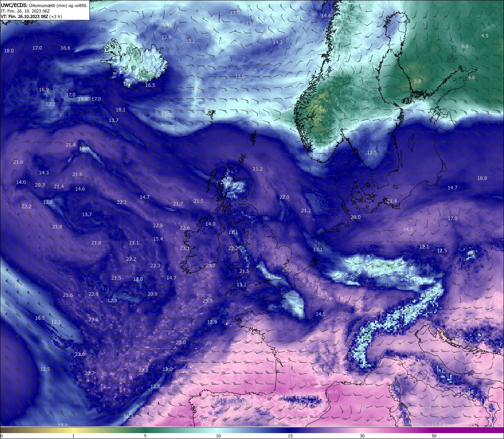This screenshot has height=439, width=504.
Task: Click the 25.7 value on the map
Action: (210, 266)
